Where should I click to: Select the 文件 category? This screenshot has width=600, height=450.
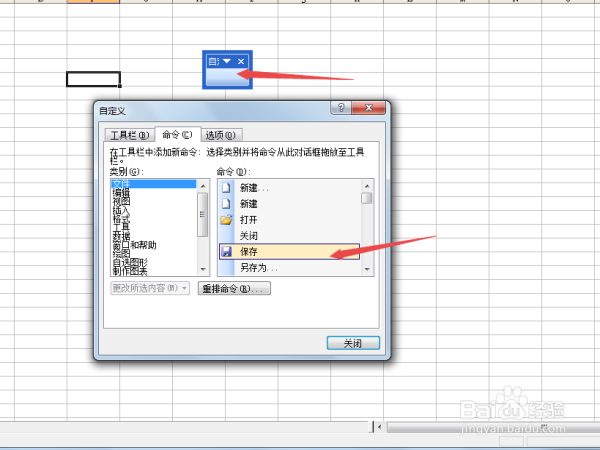click(x=153, y=184)
